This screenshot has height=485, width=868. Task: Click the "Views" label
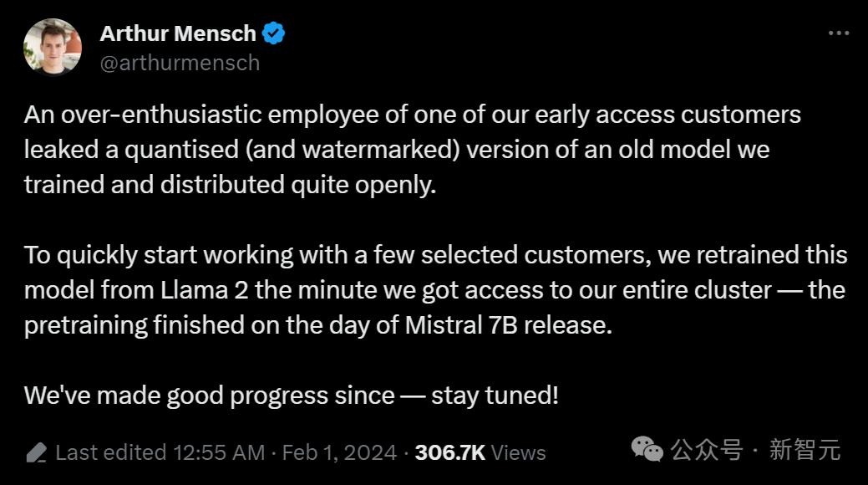click(519, 453)
